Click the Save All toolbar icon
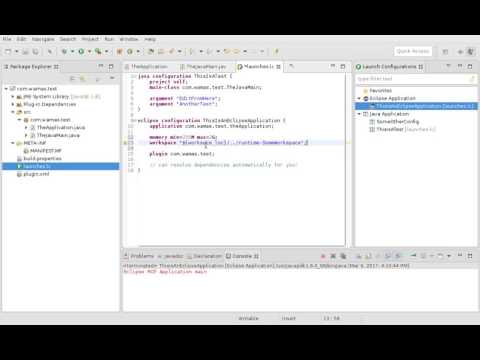Image resolution: width=480 pixels, height=360 pixels. (x=35, y=52)
